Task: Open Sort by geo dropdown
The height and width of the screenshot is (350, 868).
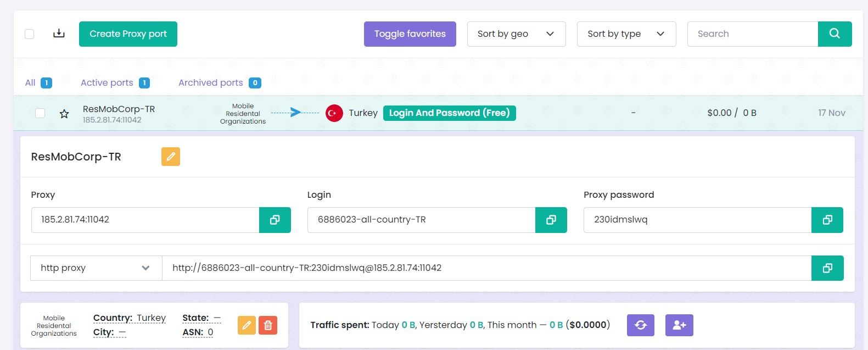Action: (x=516, y=34)
